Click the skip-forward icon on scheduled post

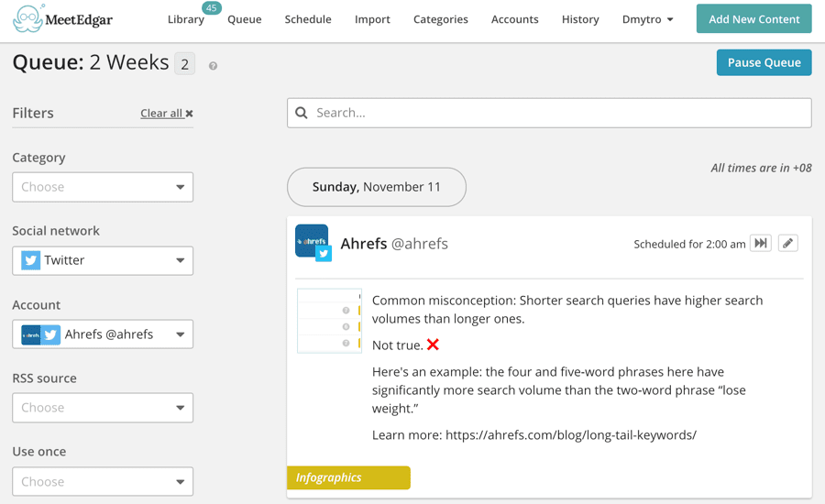(760, 243)
